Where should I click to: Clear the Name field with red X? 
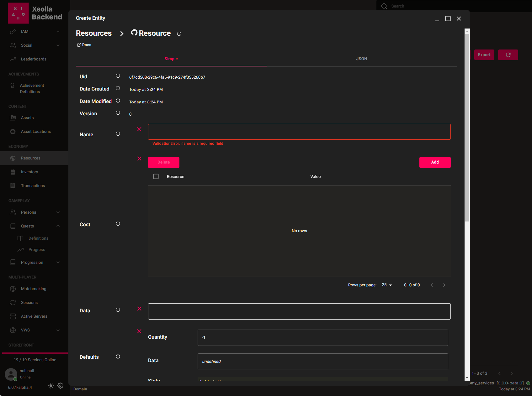139,129
